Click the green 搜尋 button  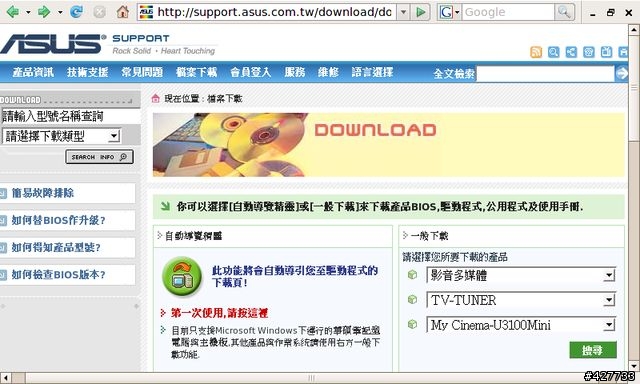click(593, 350)
